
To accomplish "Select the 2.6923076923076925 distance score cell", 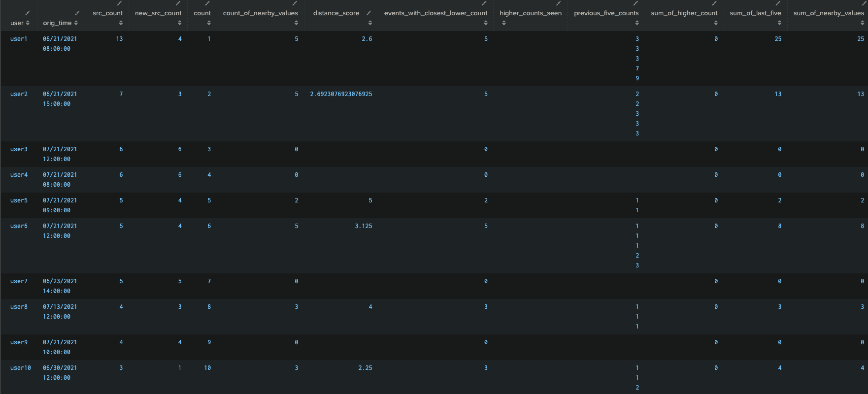I will pos(341,94).
